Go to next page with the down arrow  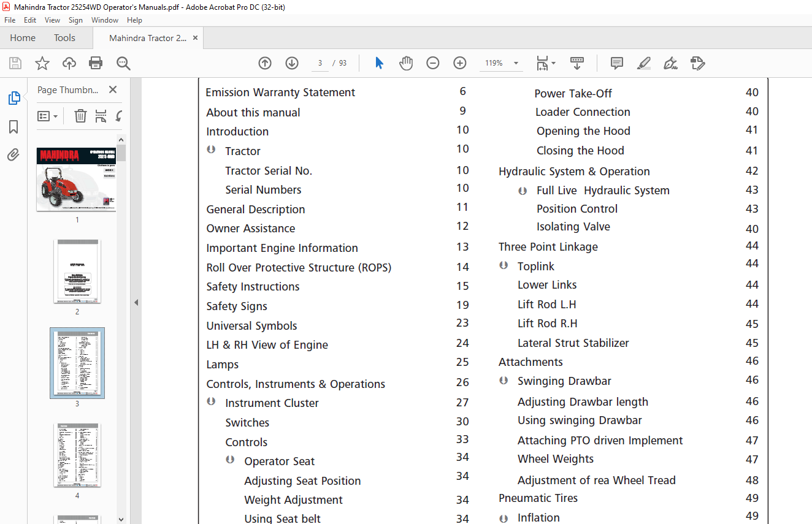click(x=292, y=63)
